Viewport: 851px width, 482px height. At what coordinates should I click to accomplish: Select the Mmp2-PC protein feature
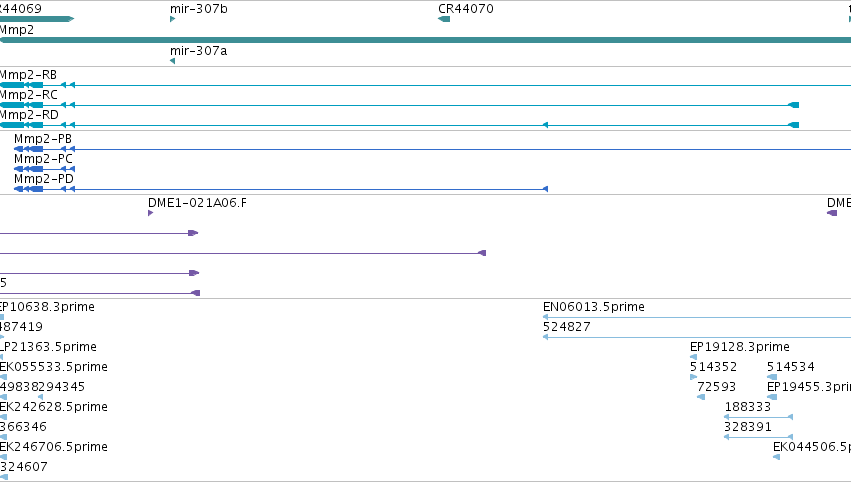point(45,169)
